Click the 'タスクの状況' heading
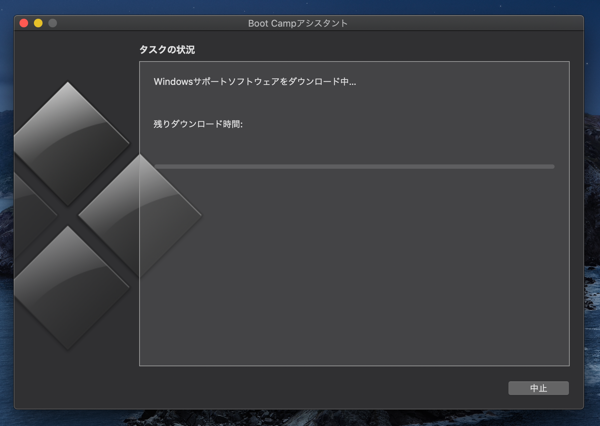600x426 pixels. click(x=167, y=50)
